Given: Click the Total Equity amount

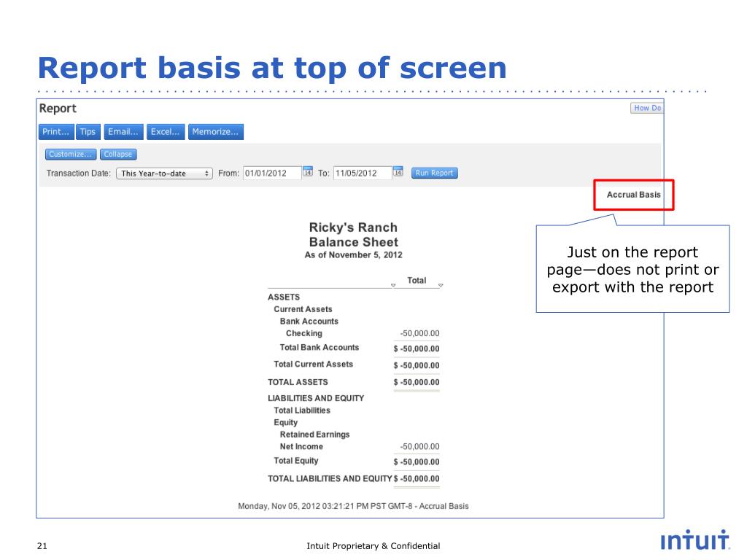Looking at the screenshot, I should coord(417,462).
